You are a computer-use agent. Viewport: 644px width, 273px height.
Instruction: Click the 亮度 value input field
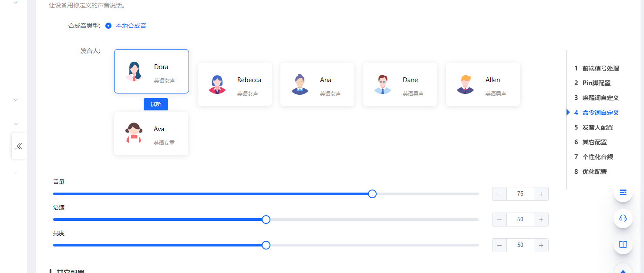click(x=520, y=245)
